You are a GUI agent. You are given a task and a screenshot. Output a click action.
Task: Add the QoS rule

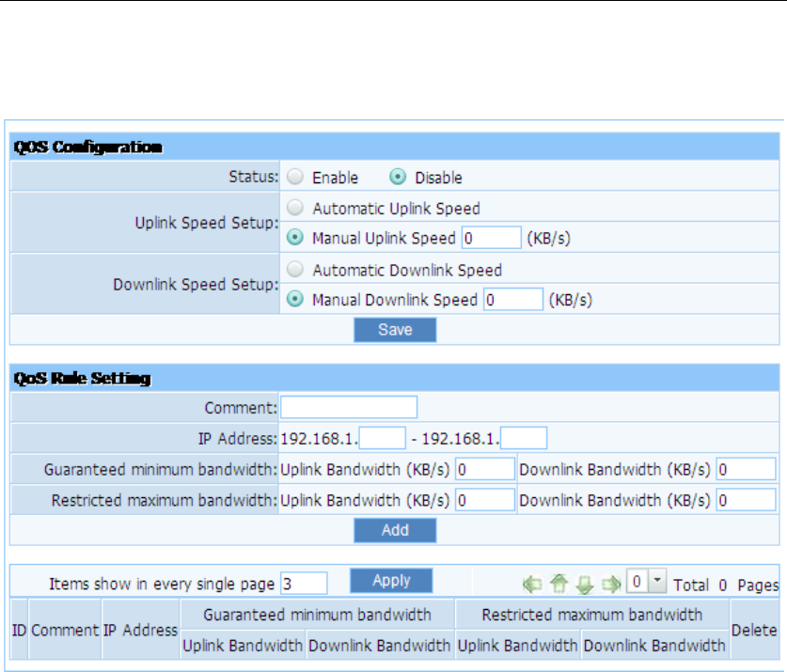pyautogui.click(x=395, y=530)
